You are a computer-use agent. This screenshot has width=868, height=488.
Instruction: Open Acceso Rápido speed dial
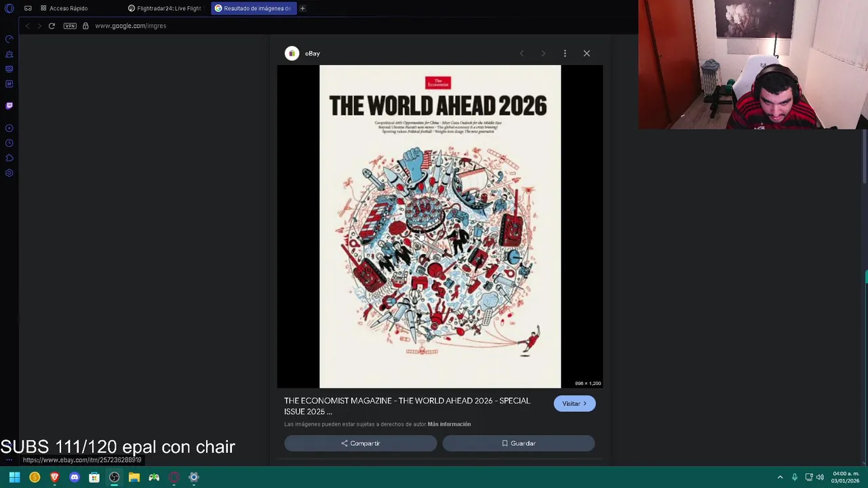click(64, 8)
